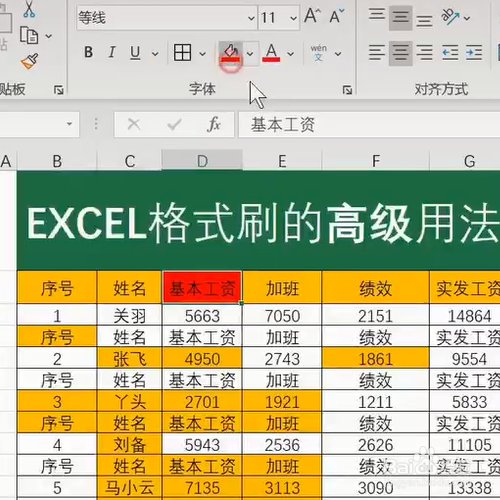The image size is (500, 500).
Task: Open the font size dropdown 11
Action: click(x=293, y=18)
